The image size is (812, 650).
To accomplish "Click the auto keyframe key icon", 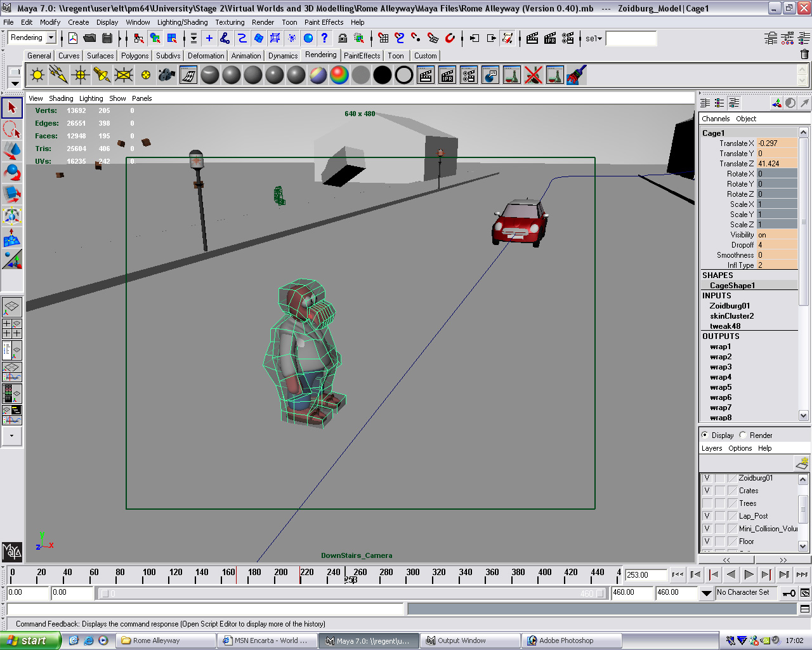I will 789,593.
